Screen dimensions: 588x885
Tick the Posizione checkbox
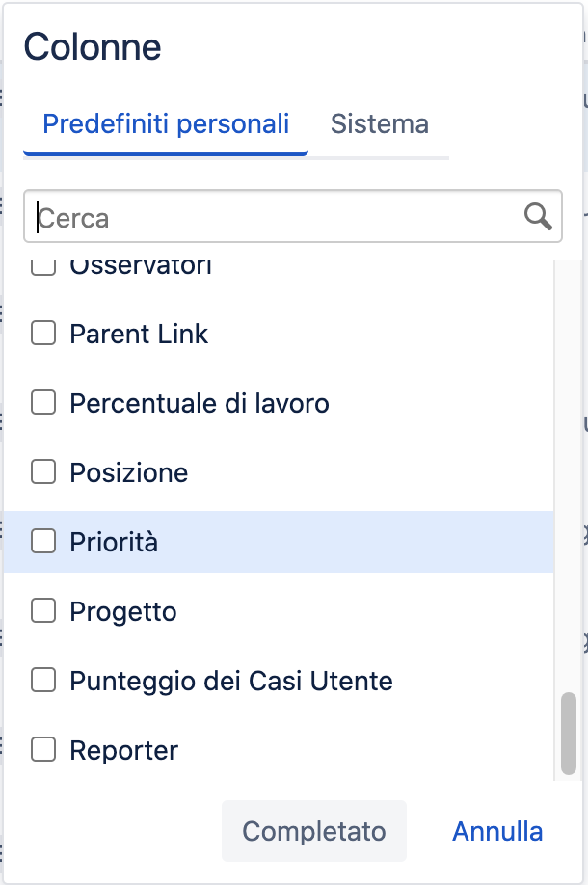click(43, 471)
